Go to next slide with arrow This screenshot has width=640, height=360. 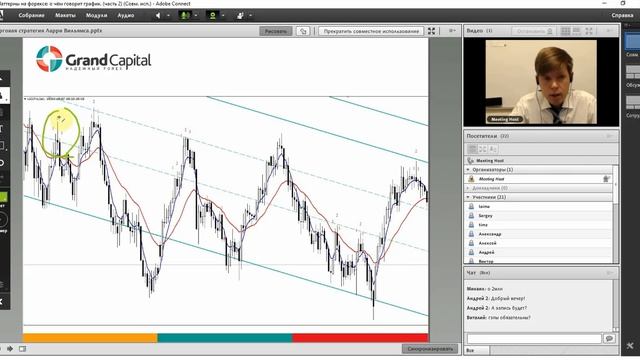[10, 349]
